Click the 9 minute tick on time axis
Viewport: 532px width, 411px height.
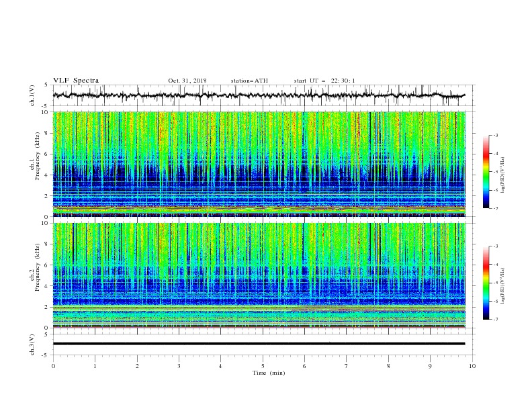430,366
